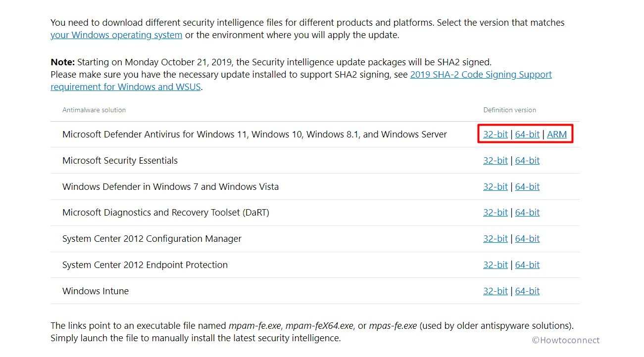The width and height of the screenshot is (644, 357).
Task: Download 64-bit System Center 2012 Configuration Manager definitions
Action: pyautogui.click(x=527, y=238)
